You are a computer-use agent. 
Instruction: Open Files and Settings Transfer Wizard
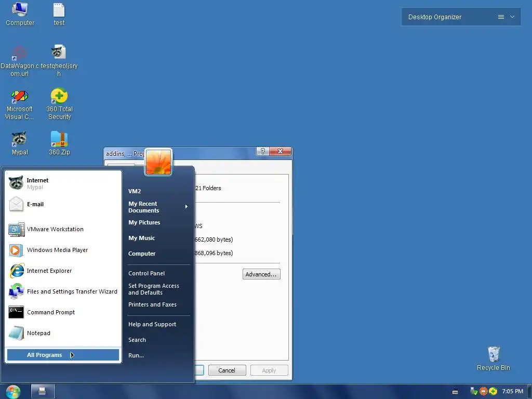click(x=63, y=291)
